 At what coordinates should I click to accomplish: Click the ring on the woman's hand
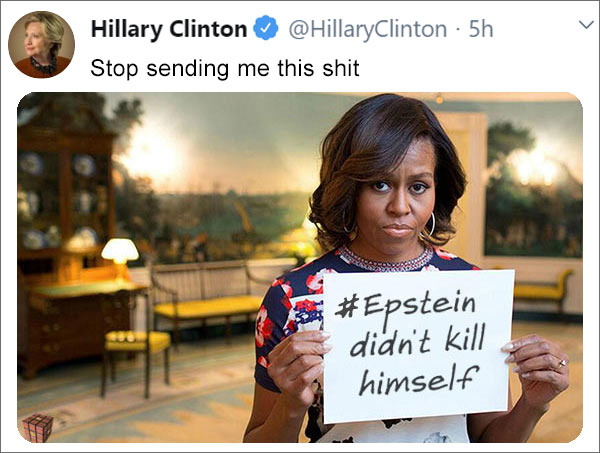click(x=561, y=363)
